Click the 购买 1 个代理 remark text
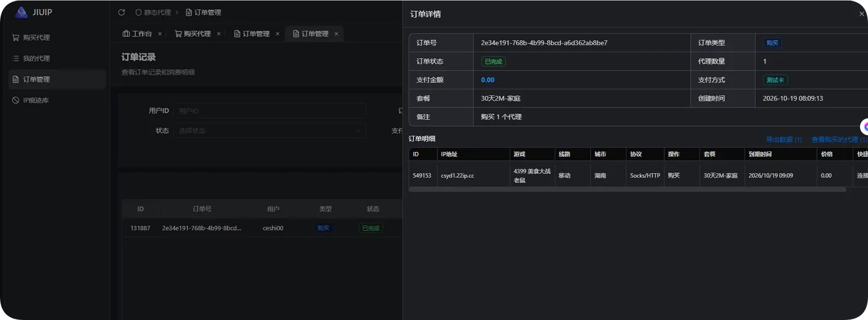This screenshot has height=320, width=868. pos(502,117)
